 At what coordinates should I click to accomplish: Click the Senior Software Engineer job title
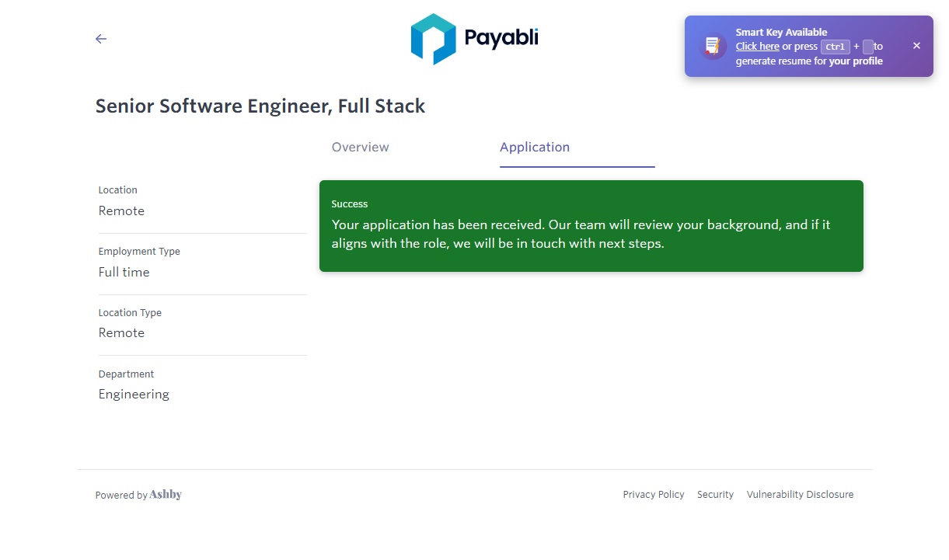260,106
